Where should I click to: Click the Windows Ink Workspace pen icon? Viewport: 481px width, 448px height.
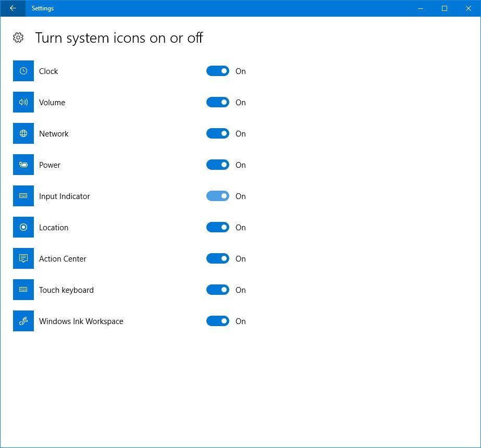tap(23, 321)
